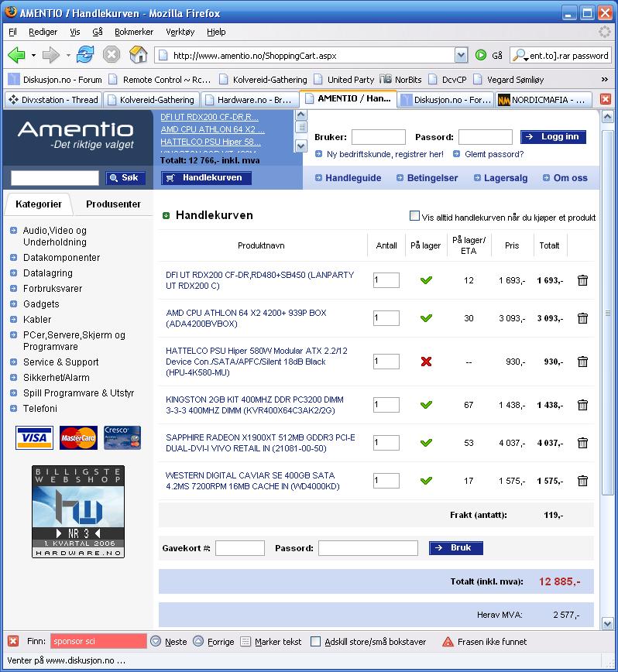Switch to Hardware.no browser tab

pyautogui.click(x=249, y=100)
